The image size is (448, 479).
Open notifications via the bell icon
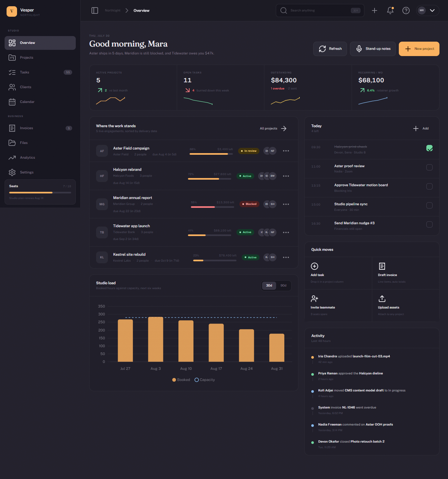pyautogui.click(x=390, y=10)
